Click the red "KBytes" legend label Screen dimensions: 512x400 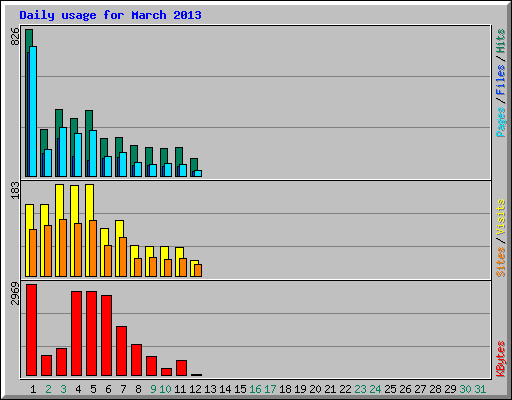(x=500, y=359)
